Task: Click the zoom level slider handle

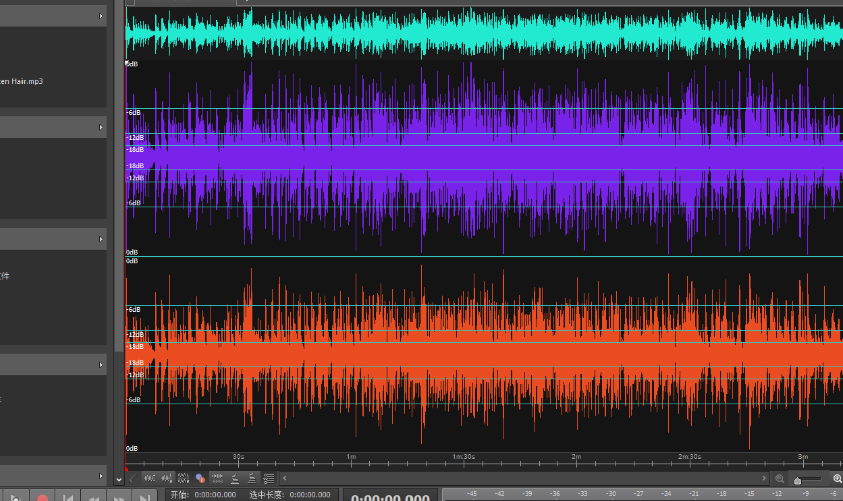Action: [797, 480]
